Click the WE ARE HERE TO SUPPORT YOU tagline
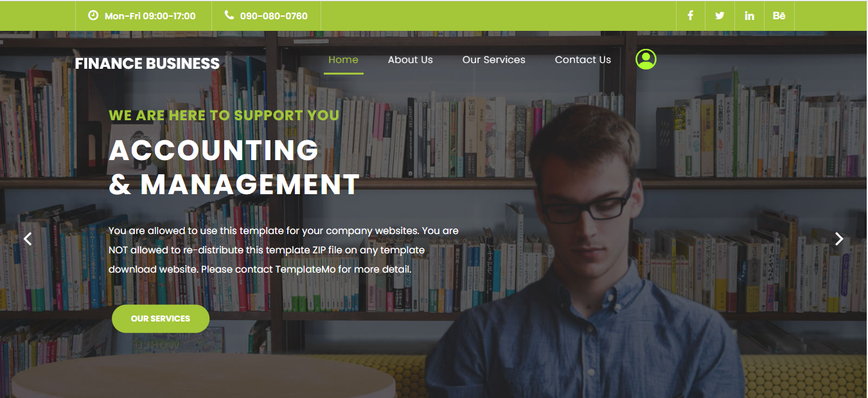Image resolution: width=868 pixels, height=398 pixels. (x=224, y=116)
